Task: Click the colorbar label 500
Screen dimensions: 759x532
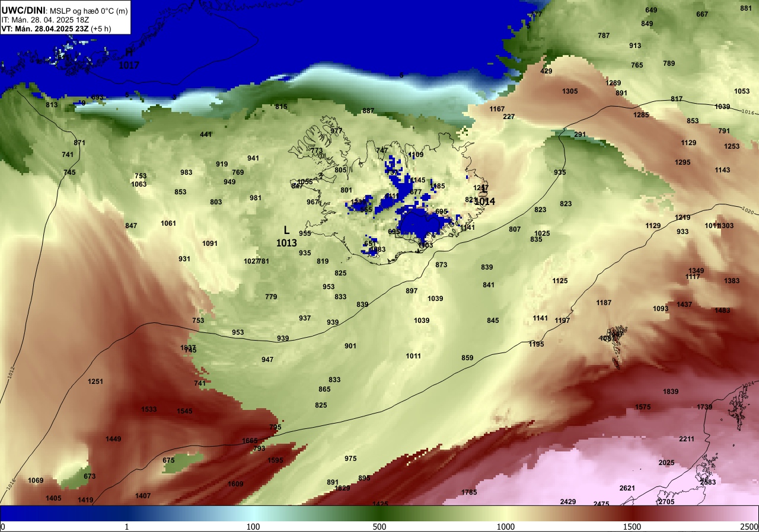Action: pos(379,527)
